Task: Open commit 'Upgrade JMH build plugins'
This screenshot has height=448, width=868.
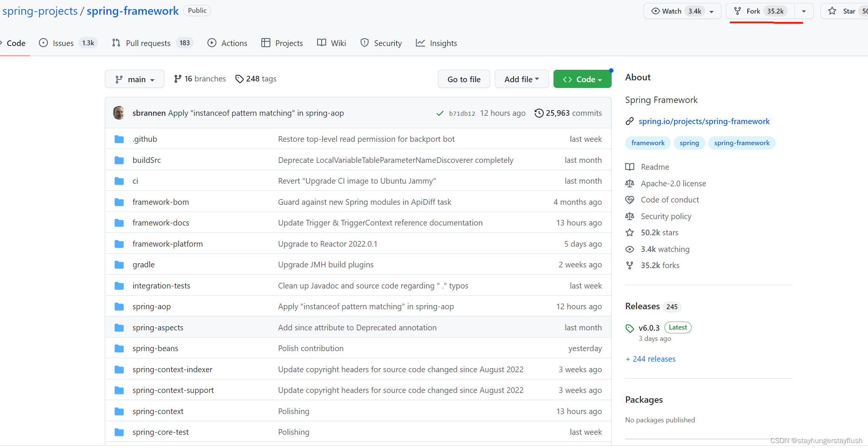Action: tap(326, 265)
